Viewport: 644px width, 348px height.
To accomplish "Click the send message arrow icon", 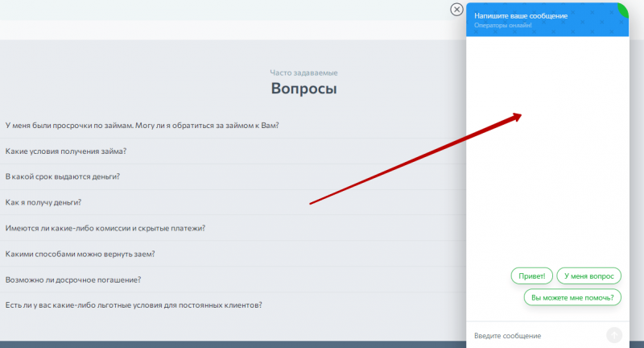I will click(614, 335).
